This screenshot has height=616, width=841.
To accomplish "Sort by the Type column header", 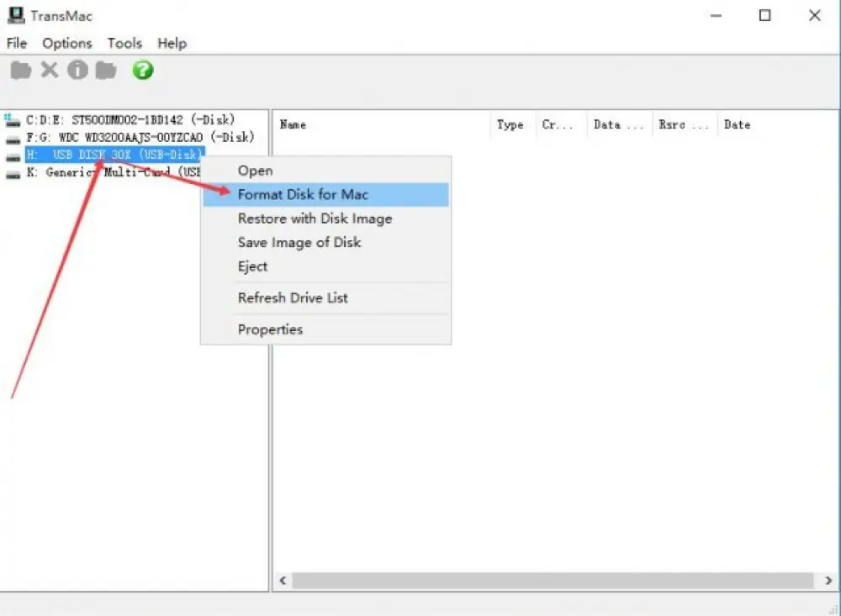I will [513, 124].
